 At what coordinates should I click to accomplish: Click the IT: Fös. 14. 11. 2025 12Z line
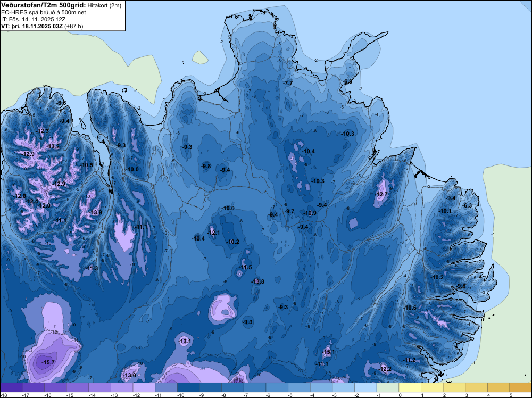point(33,19)
